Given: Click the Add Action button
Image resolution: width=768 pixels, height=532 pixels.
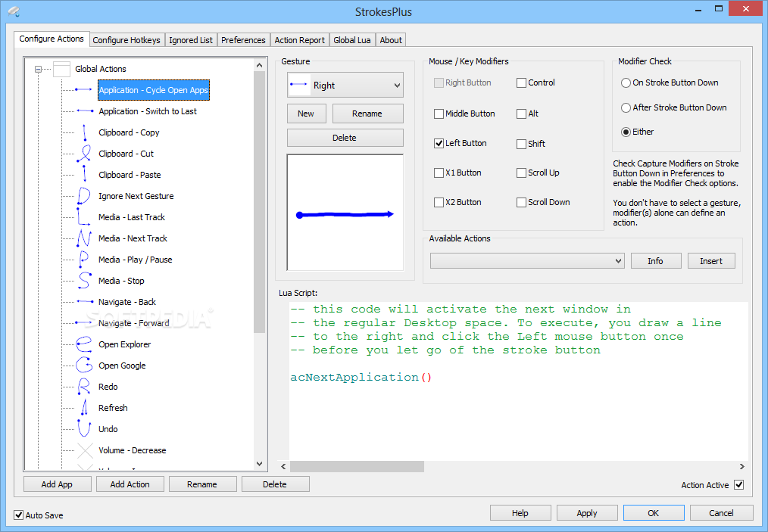Looking at the screenshot, I should (x=130, y=484).
